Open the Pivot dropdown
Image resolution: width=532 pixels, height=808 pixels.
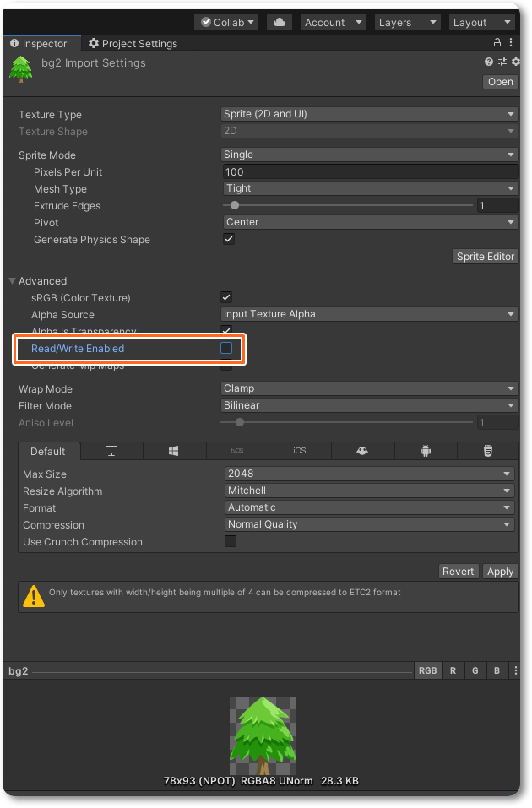(x=371, y=222)
